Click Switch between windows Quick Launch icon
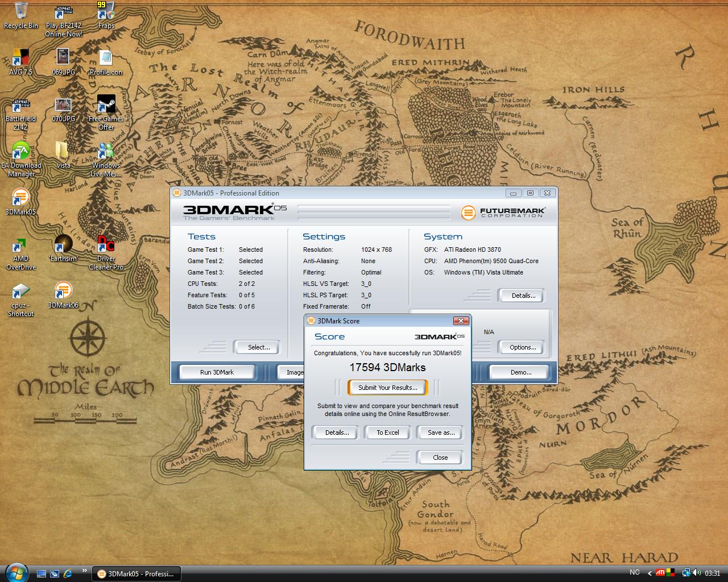The width and height of the screenshot is (728, 582). pos(55,573)
